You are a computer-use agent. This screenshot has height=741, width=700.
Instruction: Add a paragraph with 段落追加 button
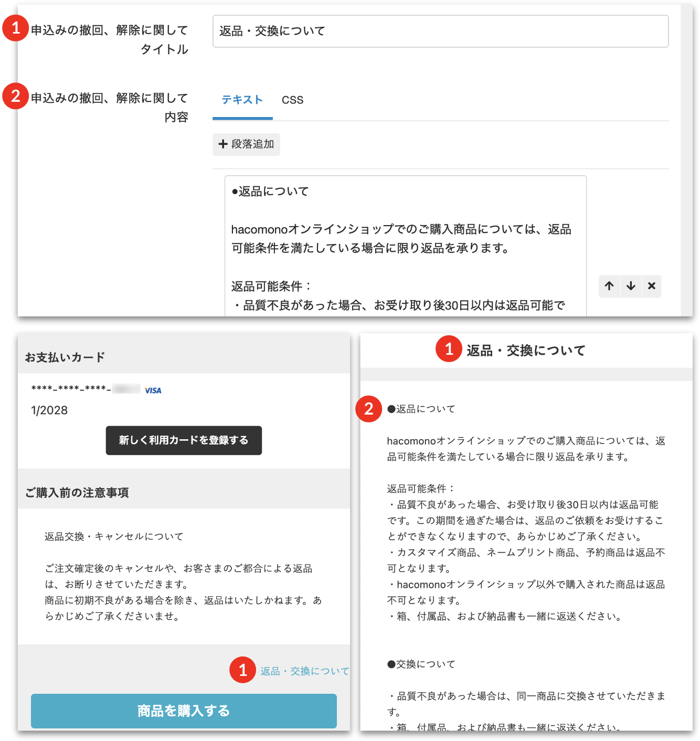(x=246, y=144)
